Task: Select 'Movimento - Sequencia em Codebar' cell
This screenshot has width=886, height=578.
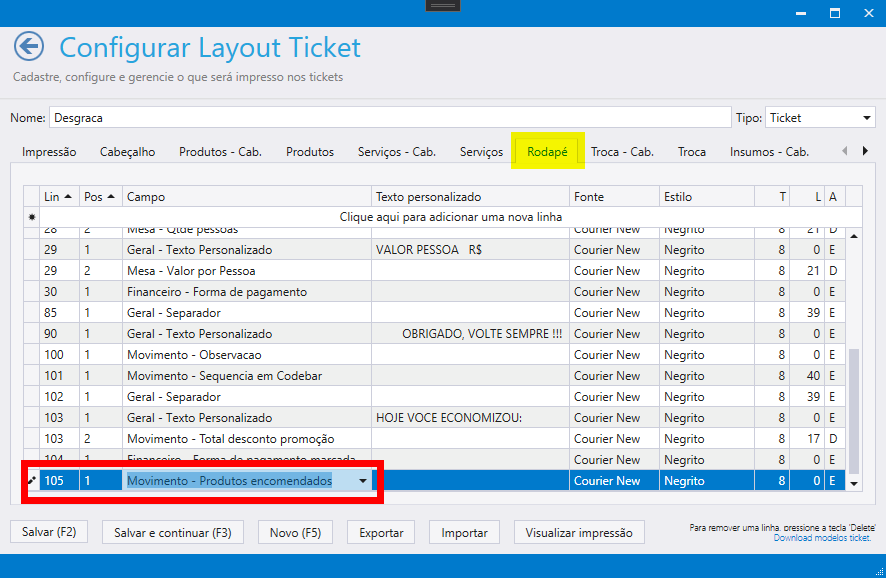Action: pos(247,376)
